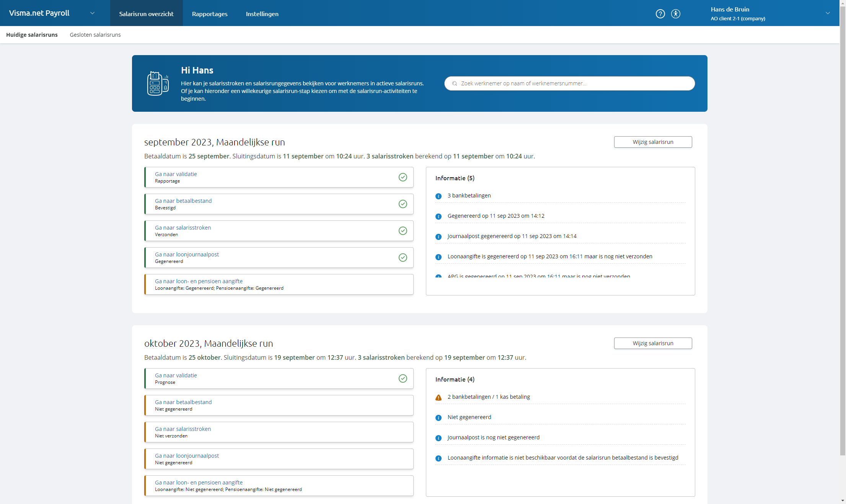This screenshot has height=504, width=846.
Task: Switch to the Gesloten salarisruns tab
Action: click(x=95, y=34)
